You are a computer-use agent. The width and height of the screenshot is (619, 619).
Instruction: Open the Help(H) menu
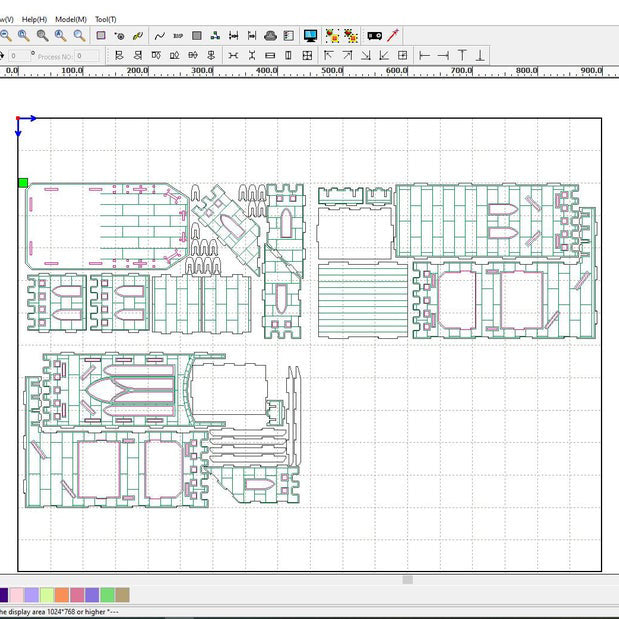[x=34, y=19]
